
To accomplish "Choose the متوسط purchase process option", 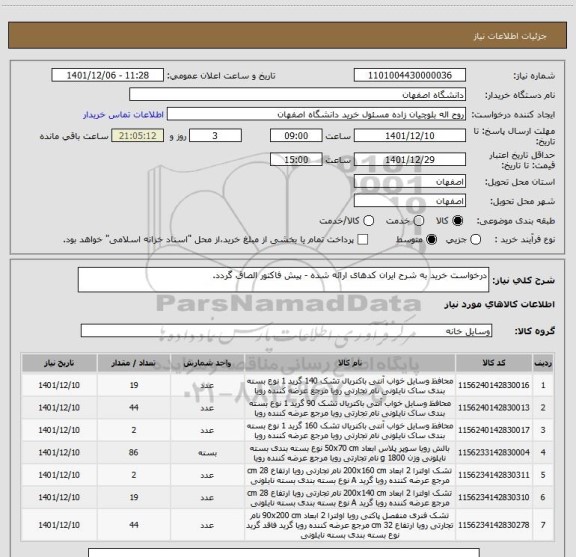I will tap(431, 240).
